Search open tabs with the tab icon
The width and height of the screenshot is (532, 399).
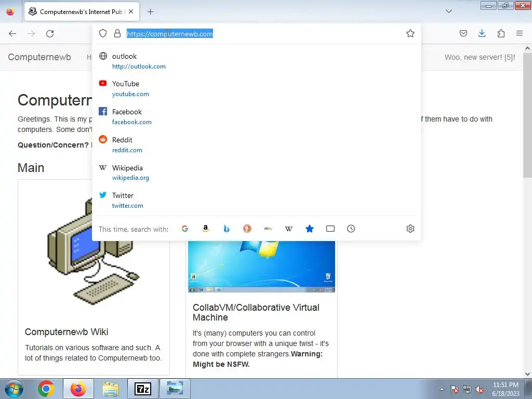(330, 229)
